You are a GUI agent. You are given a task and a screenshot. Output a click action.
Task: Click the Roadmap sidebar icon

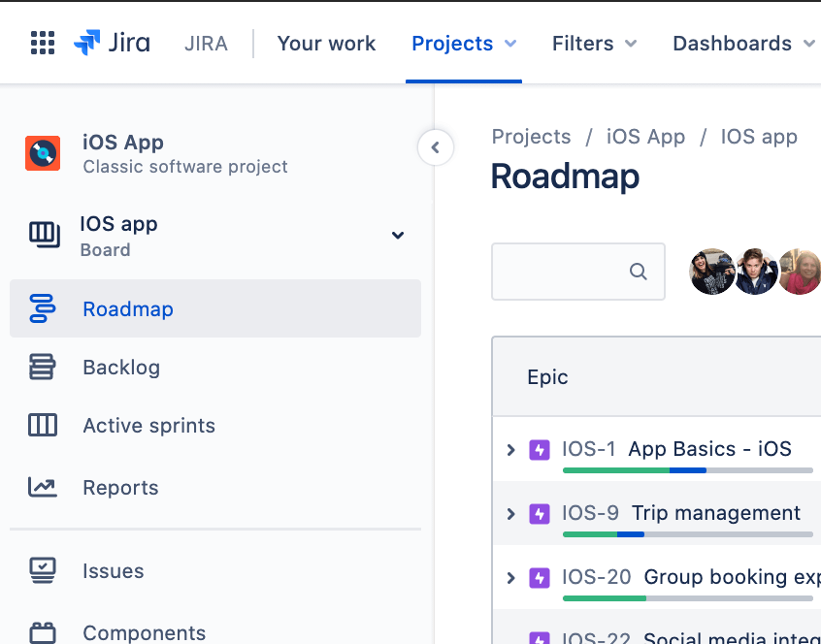pos(43,308)
